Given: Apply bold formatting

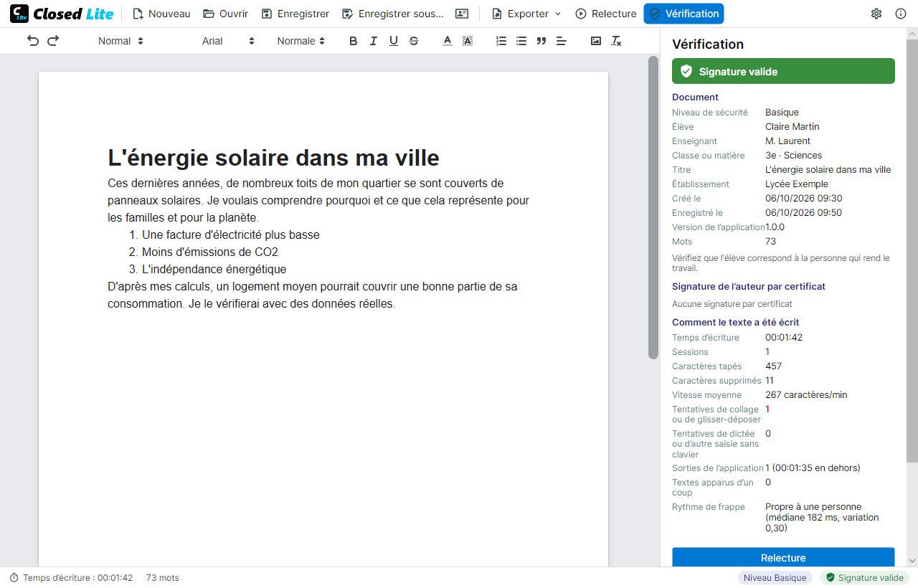Looking at the screenshot, I should click(353, 41).
